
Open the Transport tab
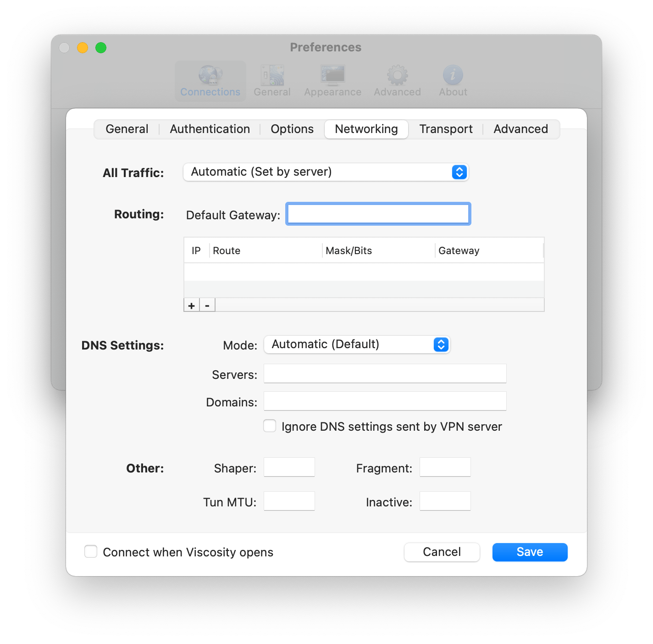point(445,129)
